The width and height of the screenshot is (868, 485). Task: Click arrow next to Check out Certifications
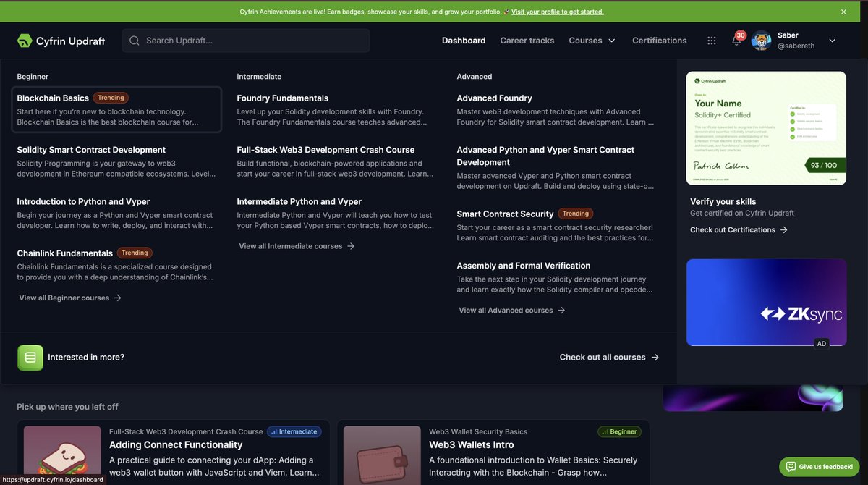(x=784, y=229)
